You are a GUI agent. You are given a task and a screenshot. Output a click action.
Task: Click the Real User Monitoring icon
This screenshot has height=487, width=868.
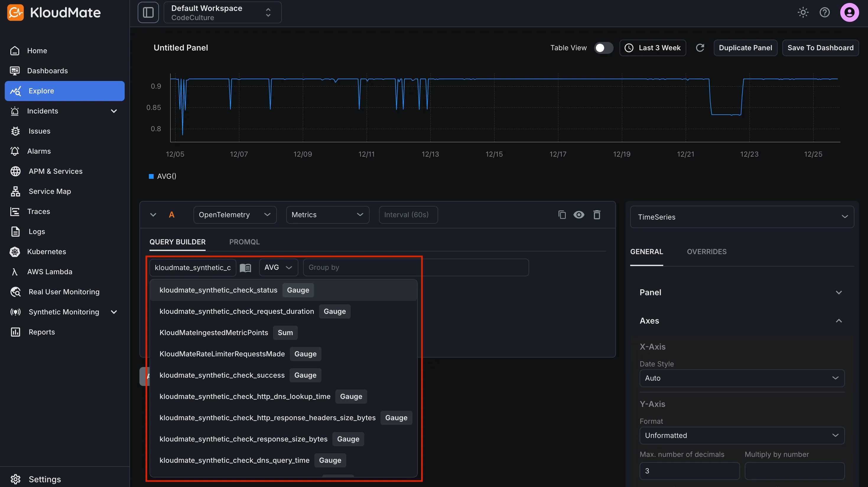(15, 292)
